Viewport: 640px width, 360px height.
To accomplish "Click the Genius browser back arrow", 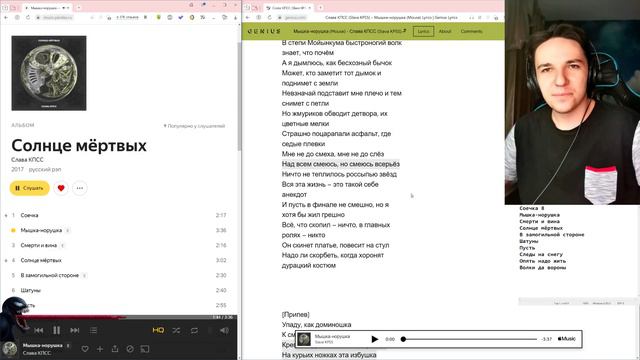I will 248,18.
